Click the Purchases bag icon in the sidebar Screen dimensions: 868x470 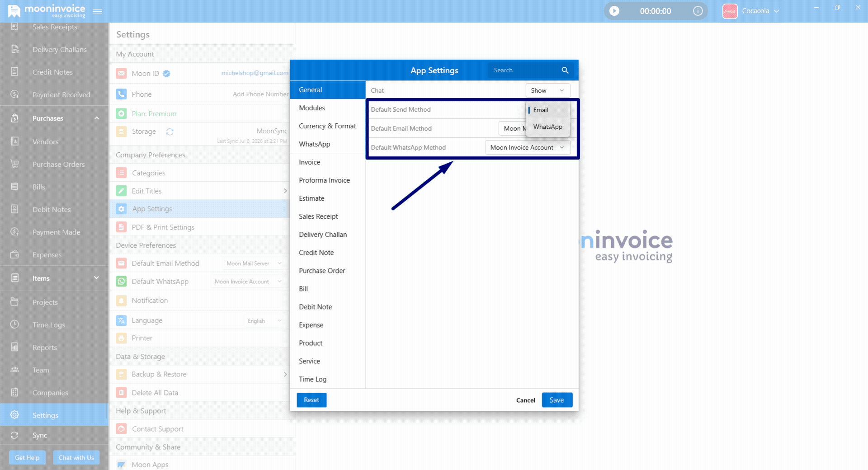point(15,118)
